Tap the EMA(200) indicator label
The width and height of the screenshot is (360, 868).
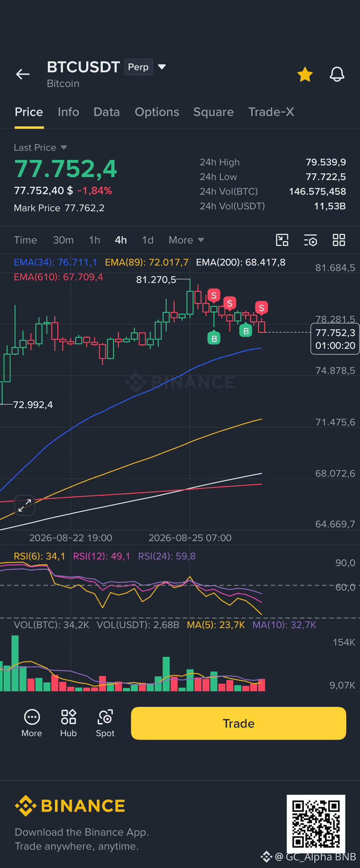pyautogui.click(x=241, y=262)
